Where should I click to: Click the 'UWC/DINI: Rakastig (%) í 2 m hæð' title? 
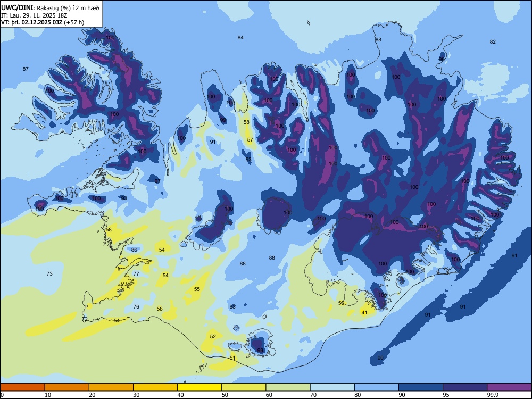tap(50, 8)
